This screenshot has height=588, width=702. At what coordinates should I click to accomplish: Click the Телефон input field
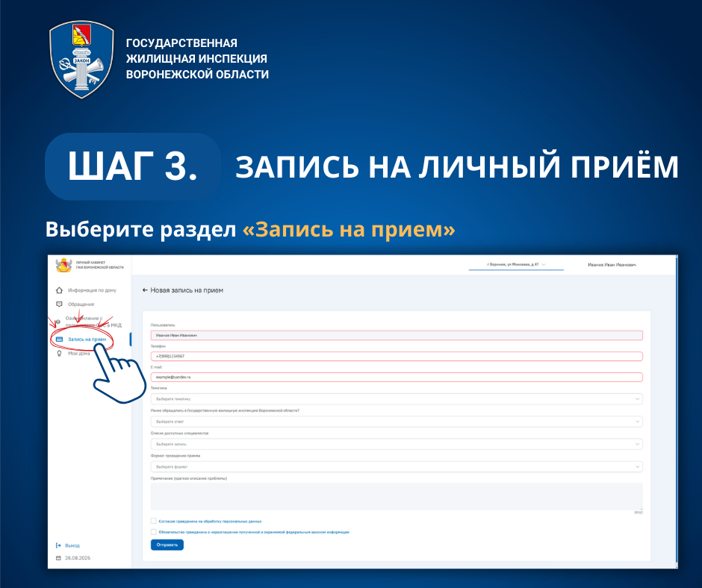pos(396,356)
